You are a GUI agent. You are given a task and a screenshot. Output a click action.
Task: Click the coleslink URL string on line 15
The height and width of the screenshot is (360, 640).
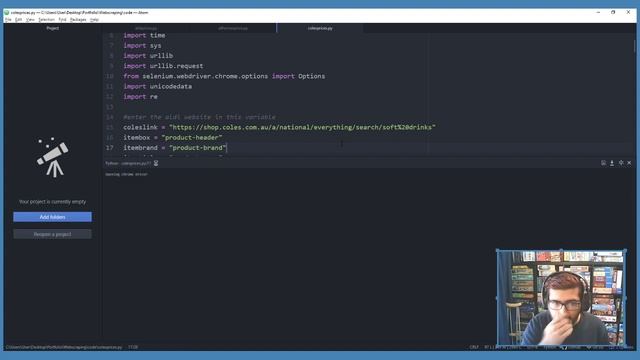coord(302,127)
